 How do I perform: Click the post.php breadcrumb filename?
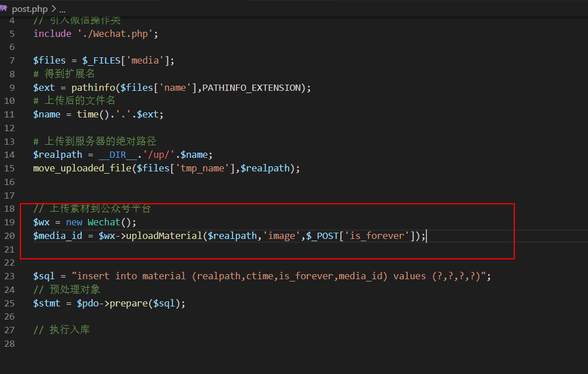[29, 9]
